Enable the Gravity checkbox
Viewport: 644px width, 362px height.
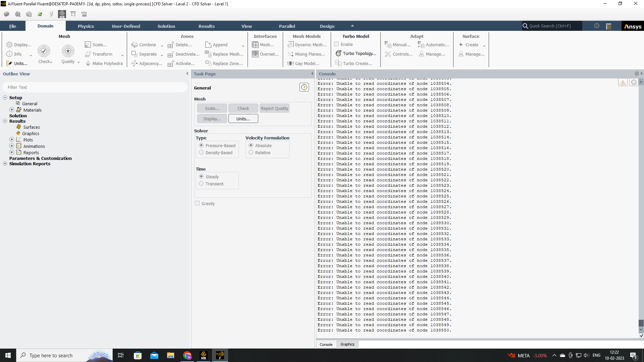pos(197,203)
